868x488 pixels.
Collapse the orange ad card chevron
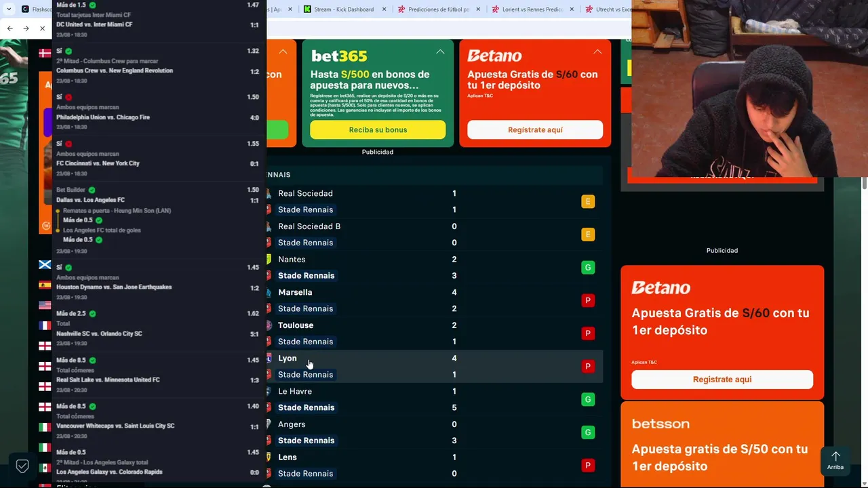tap(283, 52)
